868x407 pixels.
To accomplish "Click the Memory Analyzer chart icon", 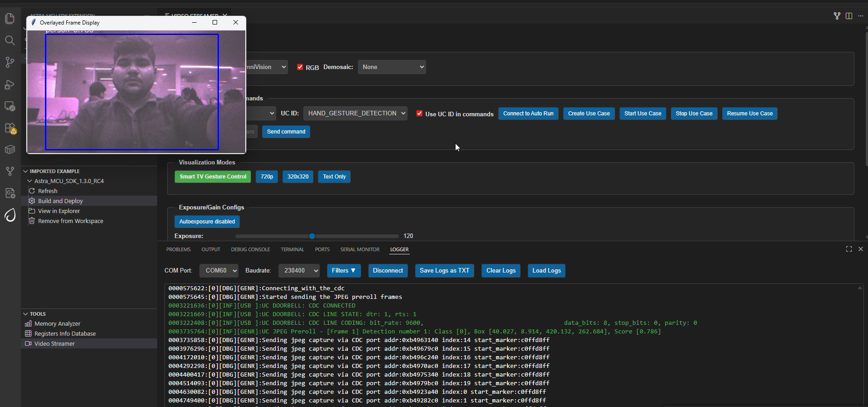I will [x=28, y=323].
